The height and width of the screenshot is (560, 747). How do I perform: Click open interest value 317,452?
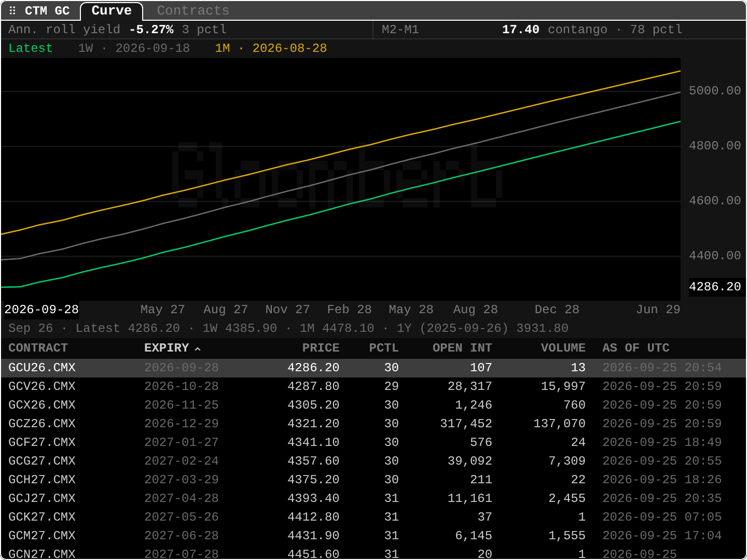coord(466,424)
